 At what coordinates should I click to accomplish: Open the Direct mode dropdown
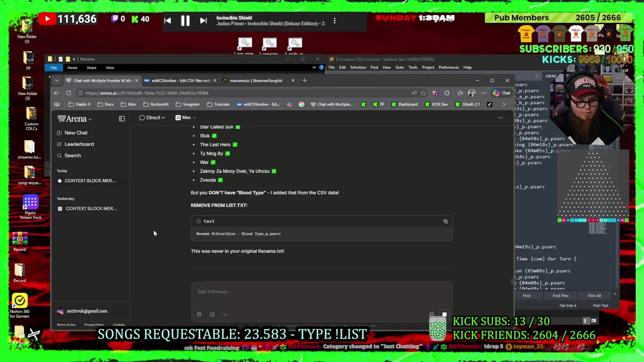tap(152, 118)
